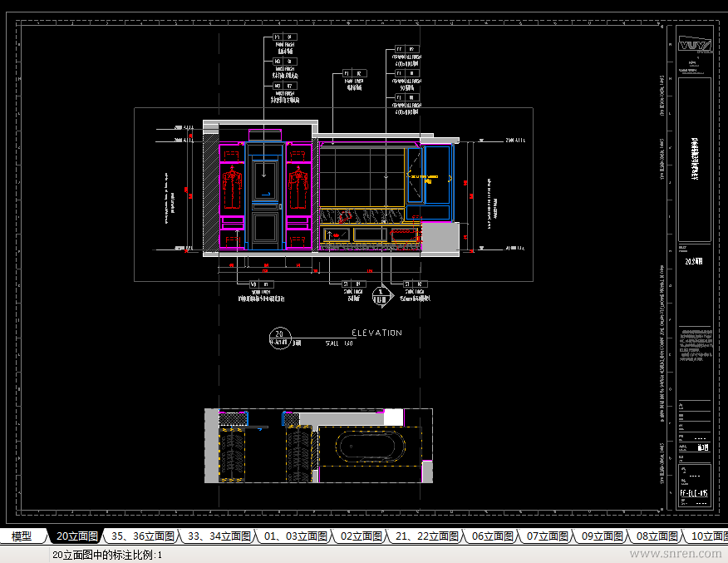Switch to the 模型 model tab
The width and height of the screenshot is (728, 563).
(x=22, y=536)
